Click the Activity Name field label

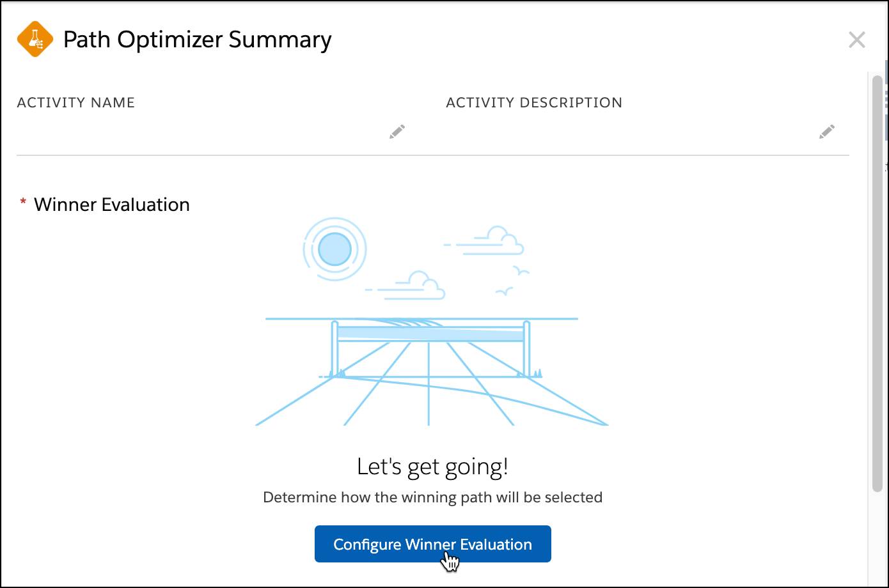tap(75, 103)
